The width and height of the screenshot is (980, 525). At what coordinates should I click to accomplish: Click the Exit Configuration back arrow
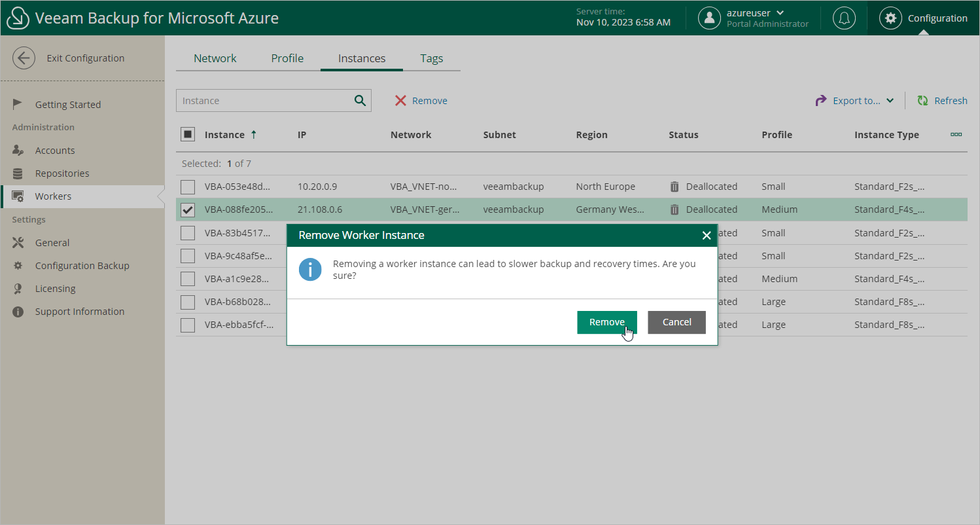point(24,58)
